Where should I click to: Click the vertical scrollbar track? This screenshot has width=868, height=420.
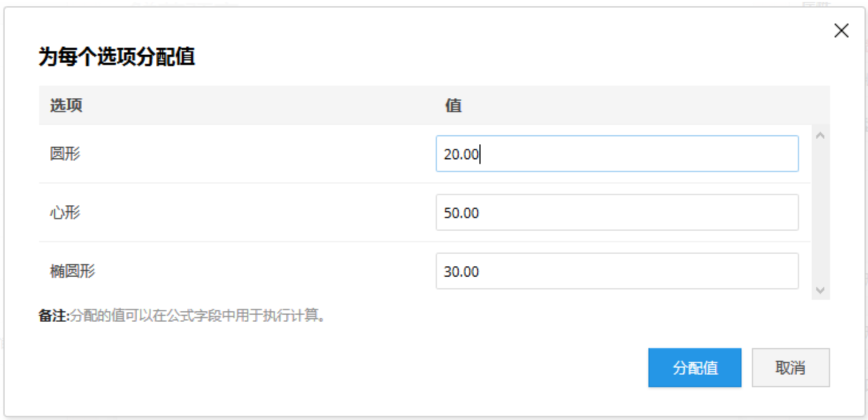(x=820, y=213)
